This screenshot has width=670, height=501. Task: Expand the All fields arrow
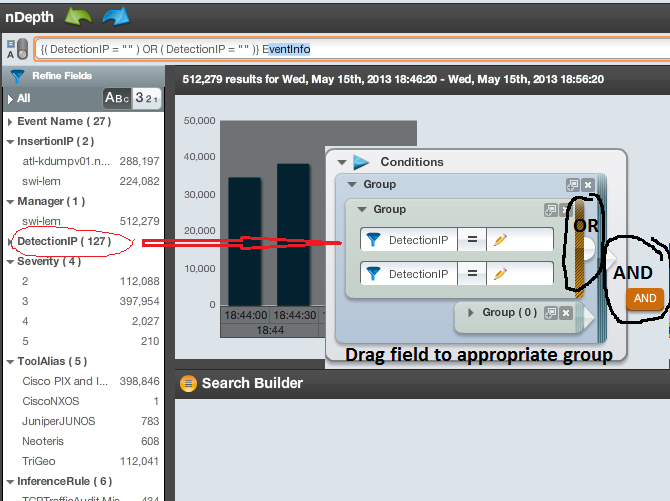point(10,99)
